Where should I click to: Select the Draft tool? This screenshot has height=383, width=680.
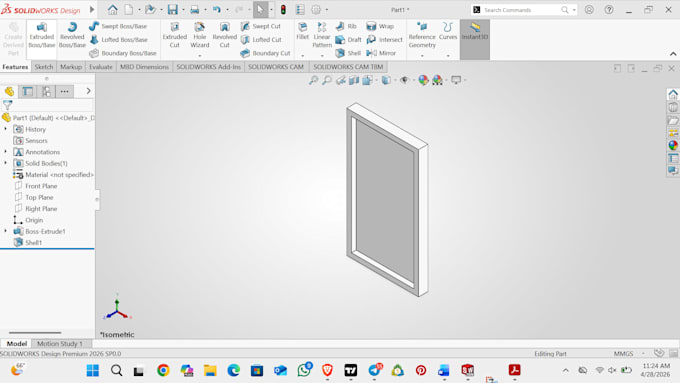[x=348, y=39]
